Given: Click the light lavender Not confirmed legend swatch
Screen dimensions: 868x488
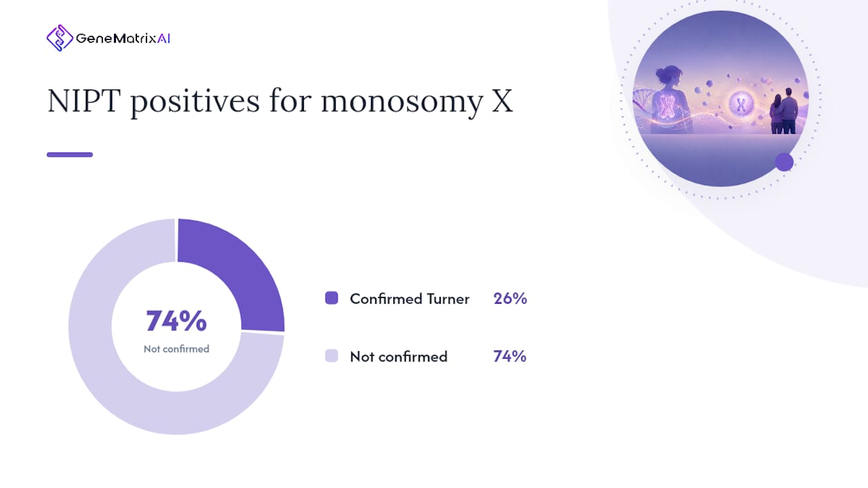Looking at the screenshot, I should tap(332, 355).
